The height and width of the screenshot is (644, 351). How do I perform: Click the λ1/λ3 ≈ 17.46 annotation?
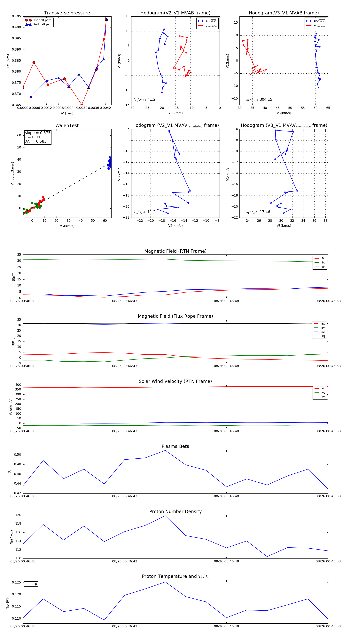coord(258,212)
